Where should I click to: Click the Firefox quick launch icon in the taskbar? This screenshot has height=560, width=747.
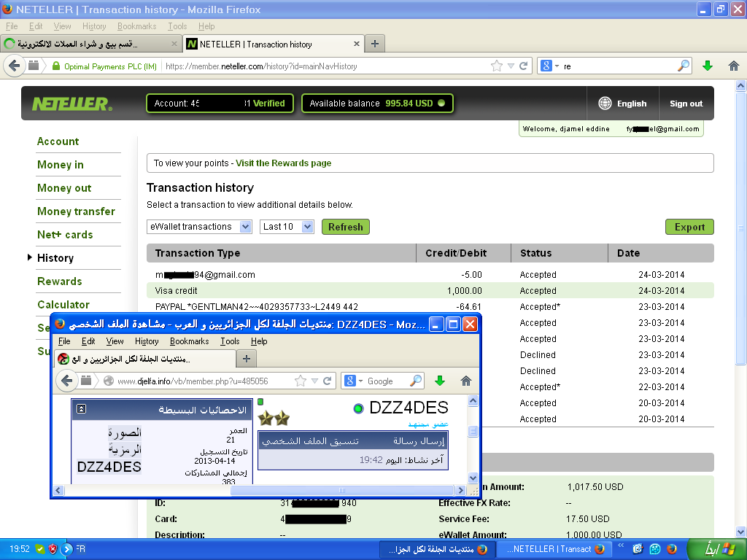pyautogui.click(x=672, y=549)
